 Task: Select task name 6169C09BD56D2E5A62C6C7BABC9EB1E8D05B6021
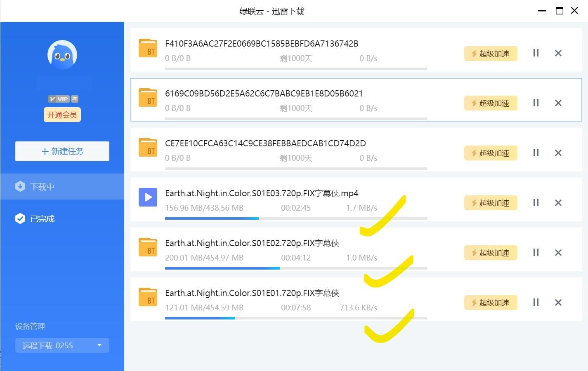point(264,94)
